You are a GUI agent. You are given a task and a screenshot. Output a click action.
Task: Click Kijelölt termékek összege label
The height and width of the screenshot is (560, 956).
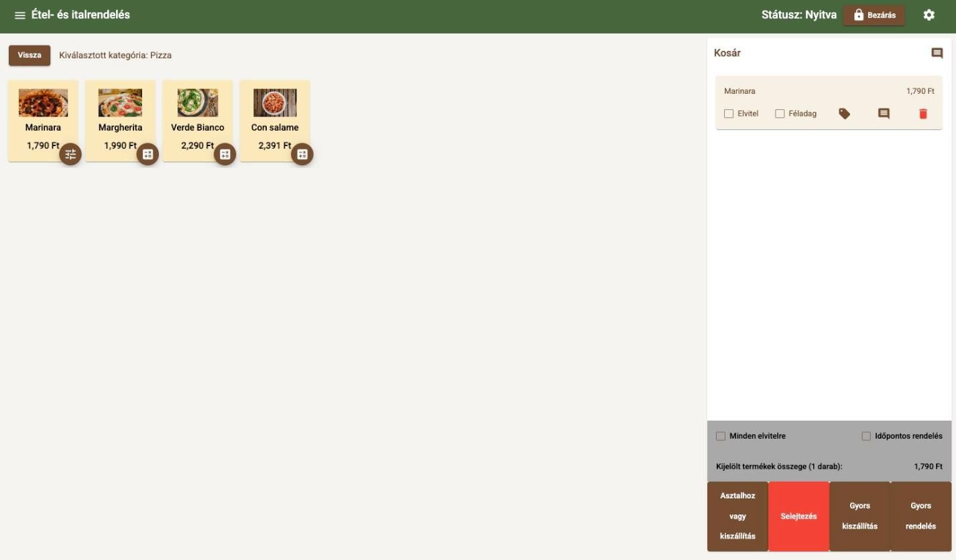[779, 467]
